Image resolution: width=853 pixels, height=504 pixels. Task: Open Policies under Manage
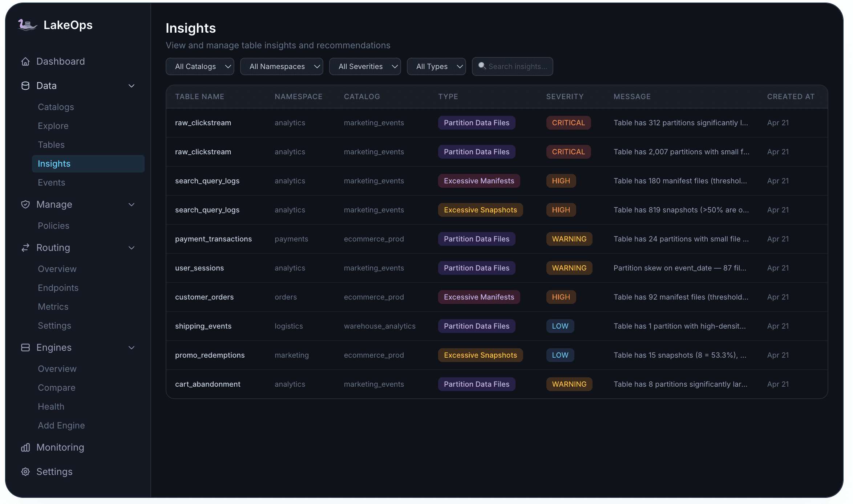click(x=53, y=226)
